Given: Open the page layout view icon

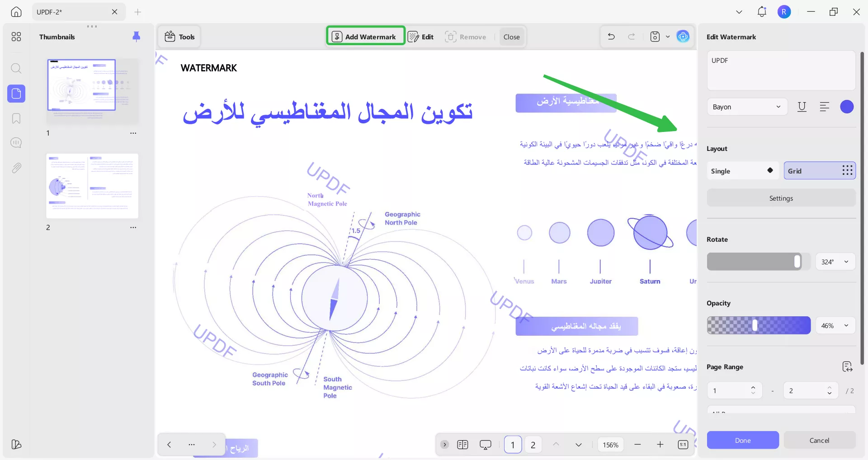Looking at the screenshot, I should tap(462, 445).
